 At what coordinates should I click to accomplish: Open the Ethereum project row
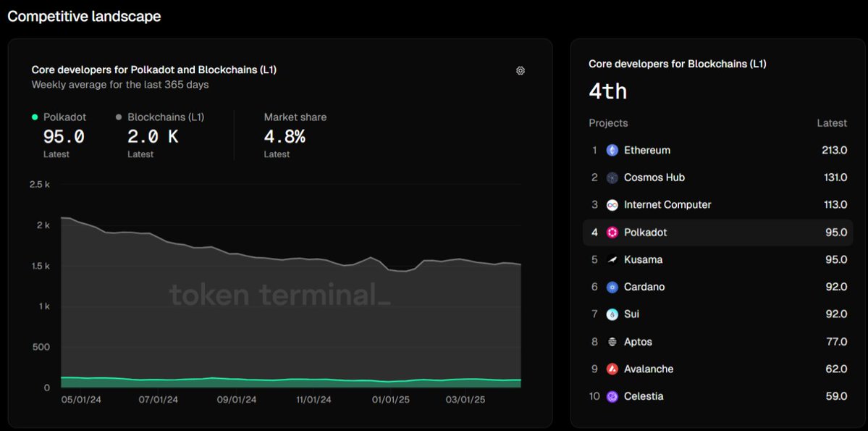click(x=717, y=150)
